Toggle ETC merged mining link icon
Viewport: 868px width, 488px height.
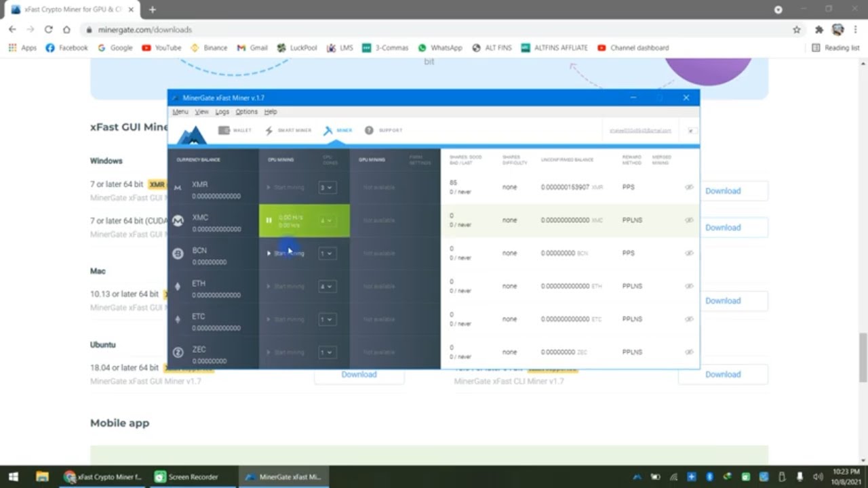click(x=689, y=319)
